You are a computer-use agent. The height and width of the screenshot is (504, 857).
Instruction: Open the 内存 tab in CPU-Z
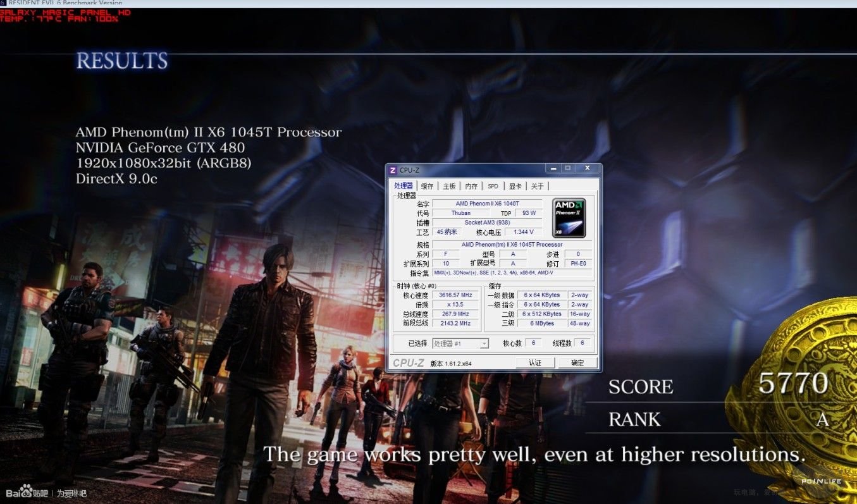471,186
